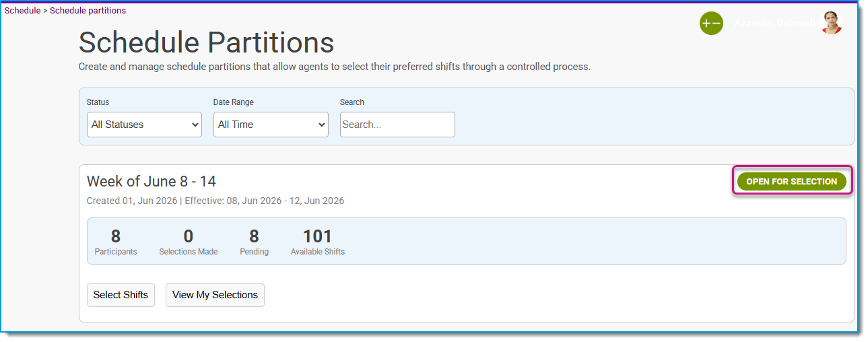Click the Select Shifts button
The height and width of the screenshot is (342, 868).
(x=121, y=295)
